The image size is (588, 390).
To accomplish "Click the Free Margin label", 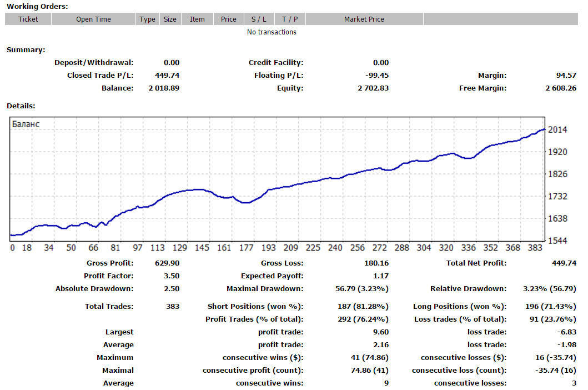I will (x=483, y=88).
